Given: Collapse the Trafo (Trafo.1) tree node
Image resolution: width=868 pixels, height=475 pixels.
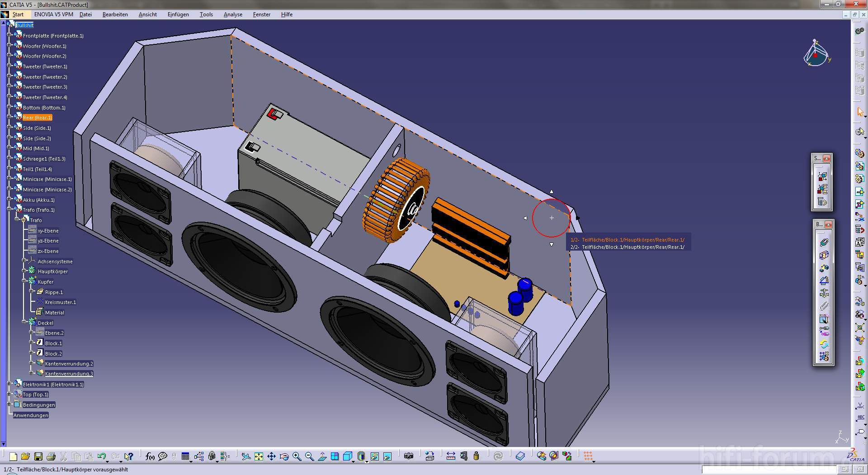Looking at the screenshot, I should [9, 210].
